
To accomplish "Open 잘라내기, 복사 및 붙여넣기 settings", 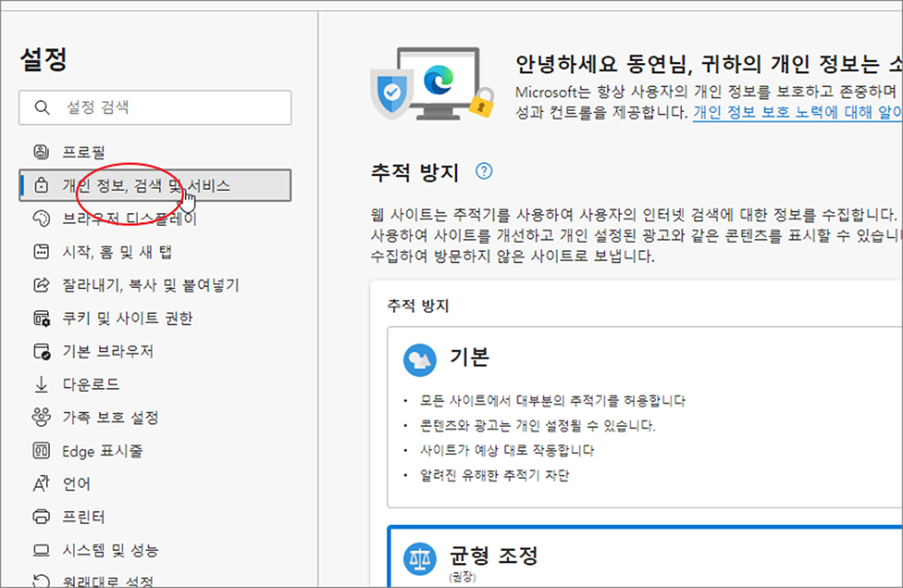I will click(x=151, y=285).
